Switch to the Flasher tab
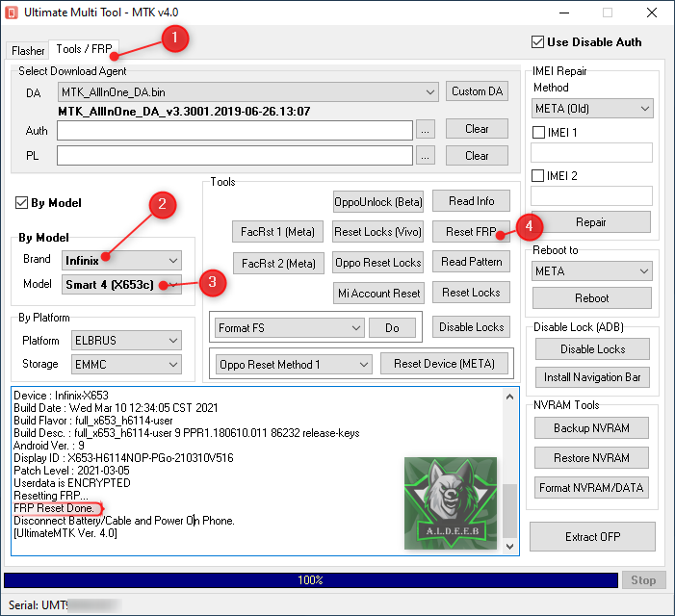Screen dimensions: 675x616 click(28, 51)
